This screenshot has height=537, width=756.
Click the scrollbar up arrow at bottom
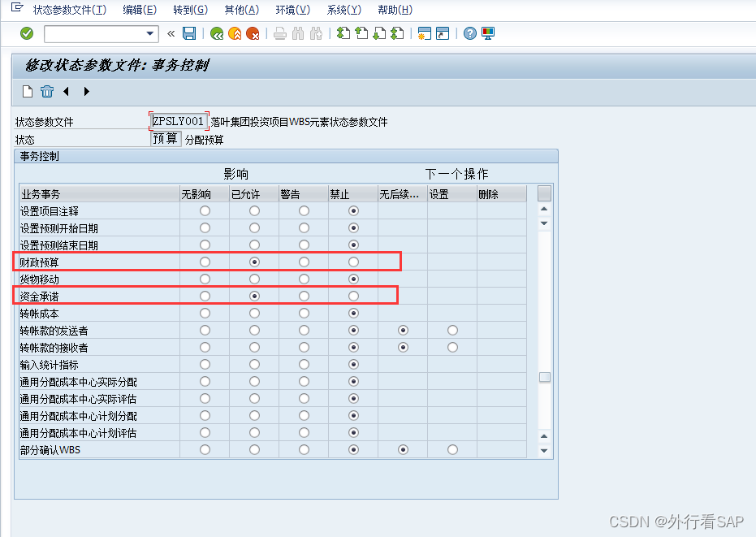point(544,436)
